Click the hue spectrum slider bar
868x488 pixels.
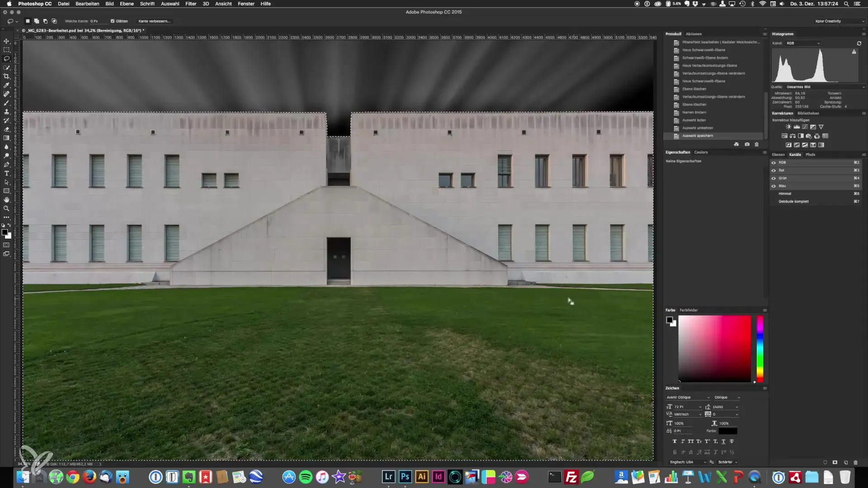click(760, 349)
